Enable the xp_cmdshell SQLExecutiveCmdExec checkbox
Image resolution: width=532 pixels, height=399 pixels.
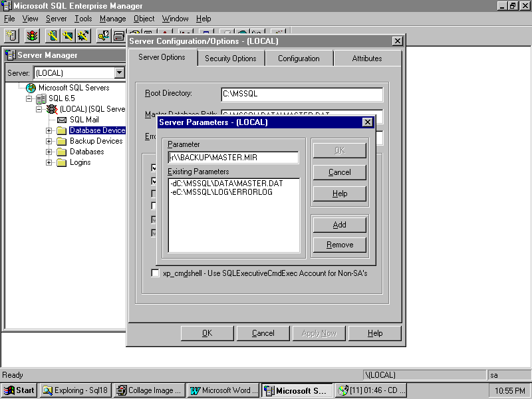(156, 273)
